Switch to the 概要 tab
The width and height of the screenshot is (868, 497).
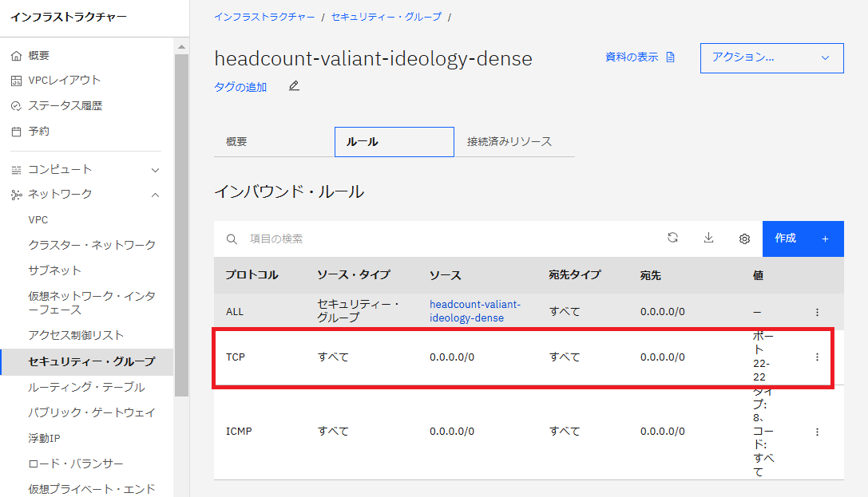pos(274,142)
